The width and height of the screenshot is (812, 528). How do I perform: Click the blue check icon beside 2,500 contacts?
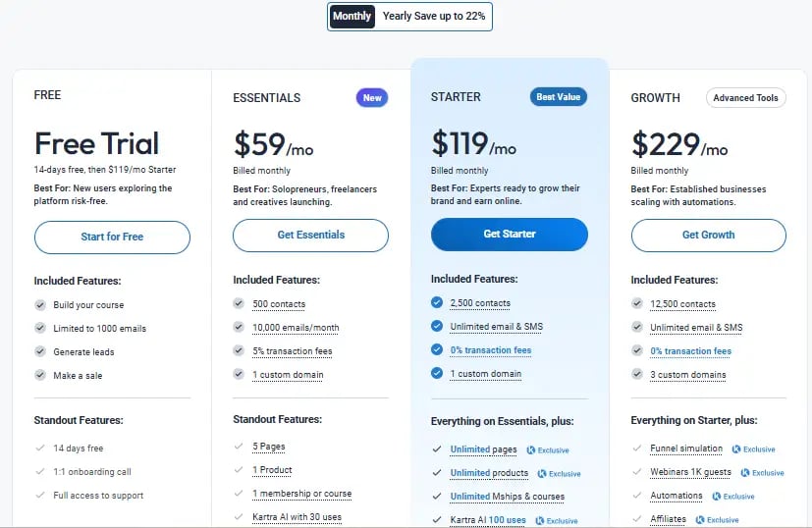pos(437,303)
